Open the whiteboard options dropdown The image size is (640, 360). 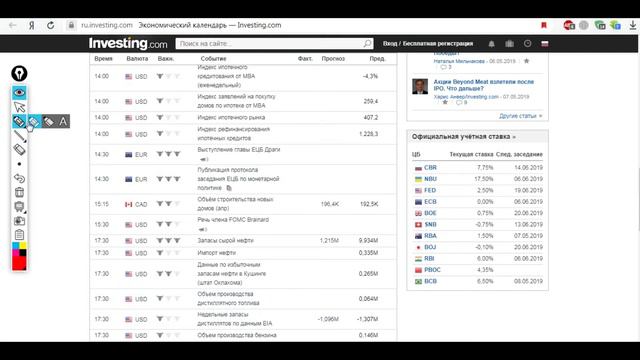click(x=19, y=207)
